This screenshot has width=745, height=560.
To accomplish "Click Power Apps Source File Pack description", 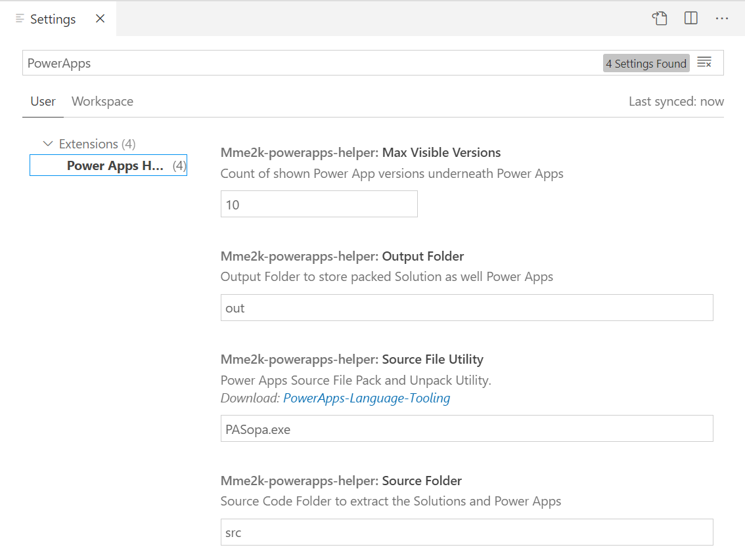I will tap(356, 380).
